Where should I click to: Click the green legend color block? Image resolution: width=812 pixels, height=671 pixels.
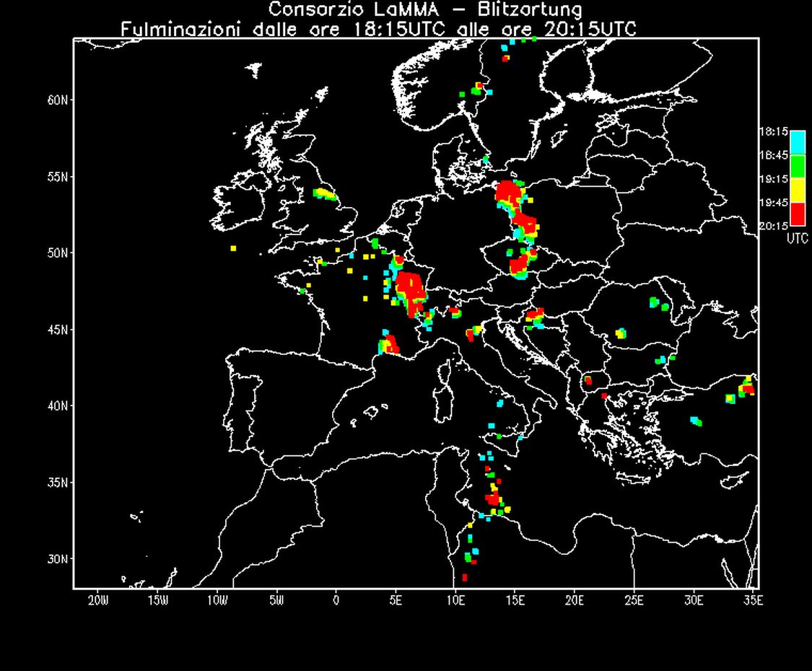click(x=798, y=166)
